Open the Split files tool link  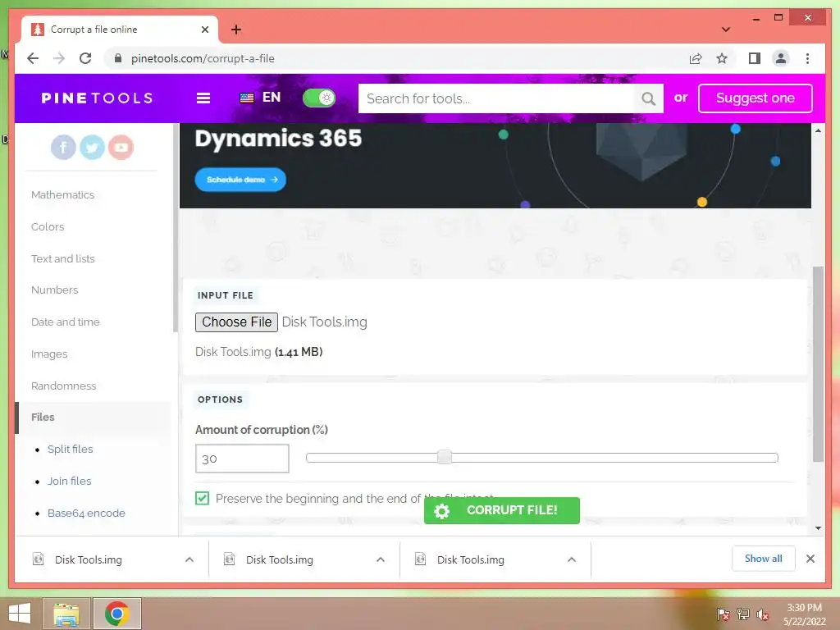(71, 449)
